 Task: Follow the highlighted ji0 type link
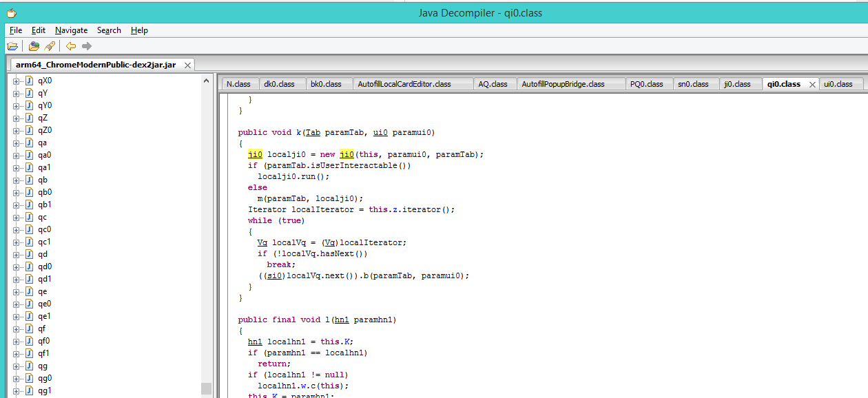point(255,154)
